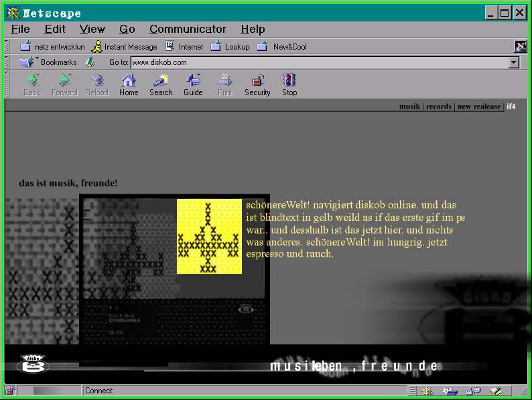
Task: Click the Guide toolbar icon
Action: tap(193, 85)
